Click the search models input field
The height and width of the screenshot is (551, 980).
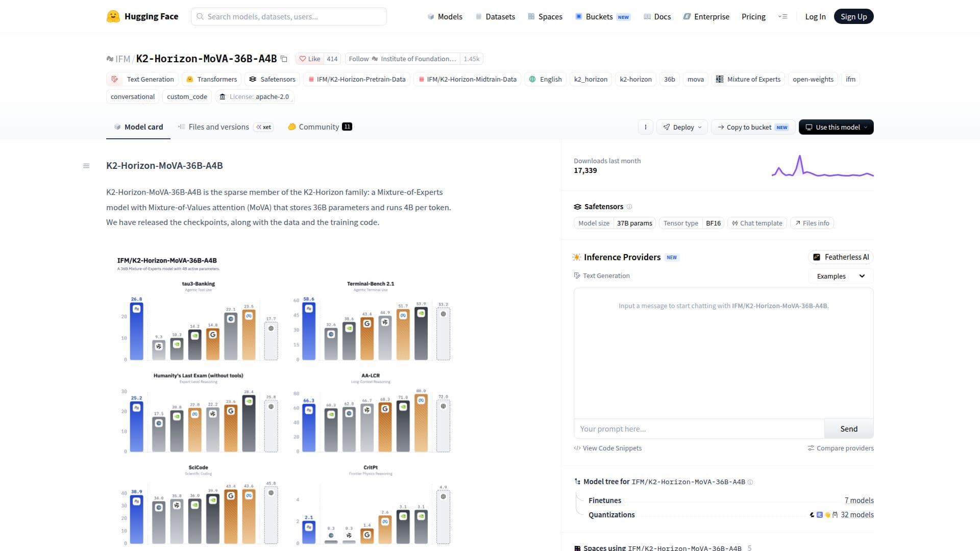289,16
